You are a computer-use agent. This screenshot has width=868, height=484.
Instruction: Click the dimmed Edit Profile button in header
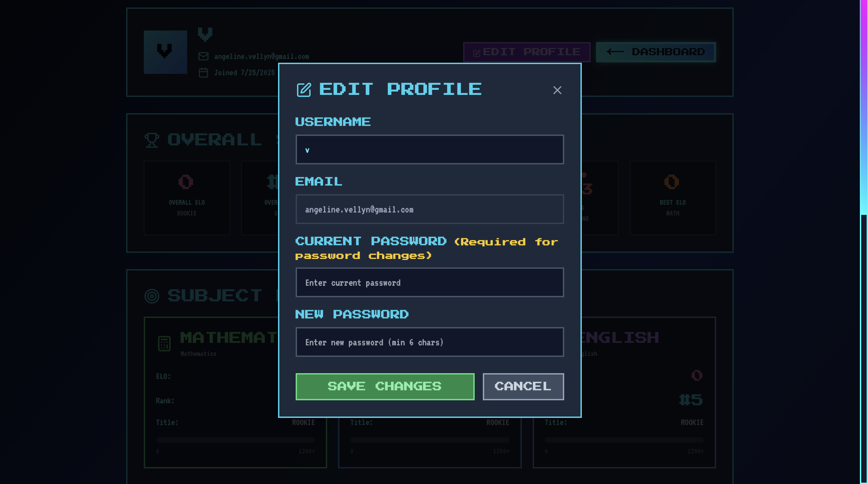tap(527, 52)
